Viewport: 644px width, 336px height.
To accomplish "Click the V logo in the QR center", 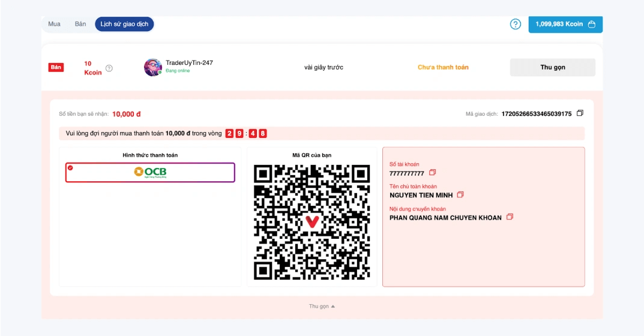I will 312,222.
